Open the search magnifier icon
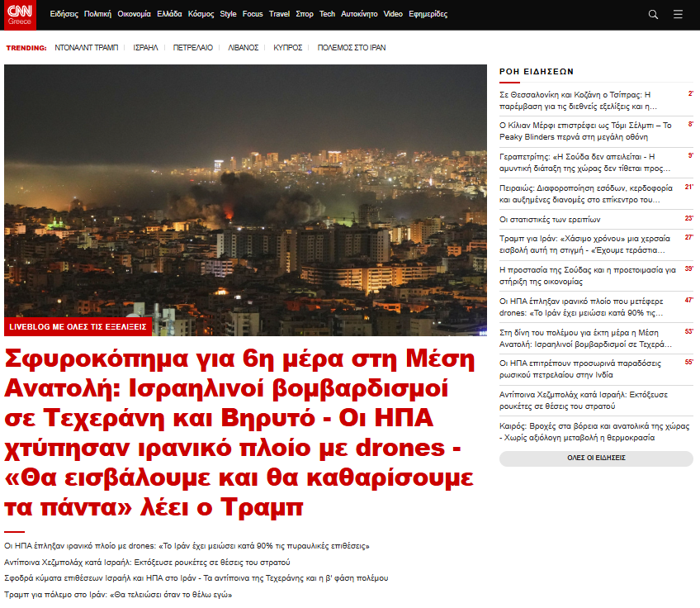Viewport: 700px width, 608px height. pyautogui.click(x=653, y=14)
